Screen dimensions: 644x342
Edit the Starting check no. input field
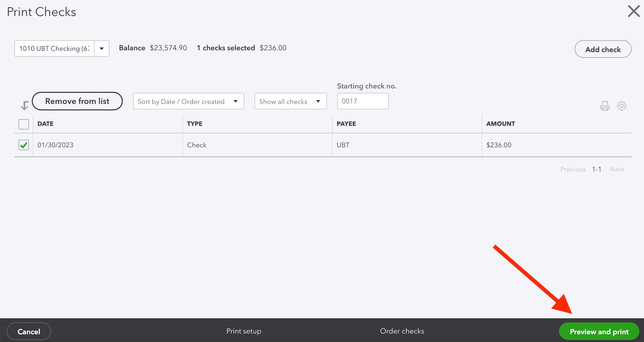tap(363, 101)
